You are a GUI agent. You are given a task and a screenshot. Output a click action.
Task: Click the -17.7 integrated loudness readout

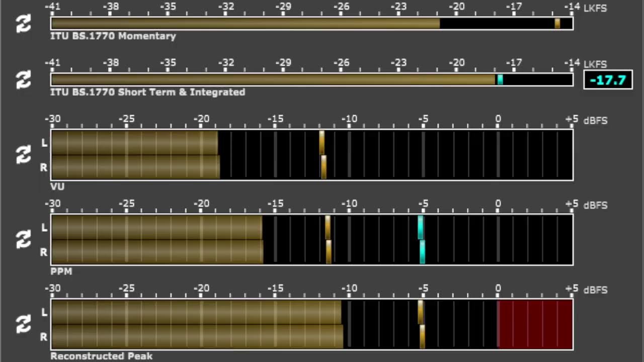click(608, 79)
